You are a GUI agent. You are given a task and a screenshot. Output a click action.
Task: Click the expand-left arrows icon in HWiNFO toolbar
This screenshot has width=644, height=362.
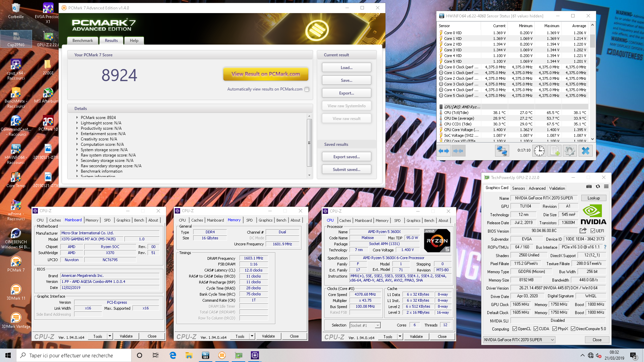[444, 151]
